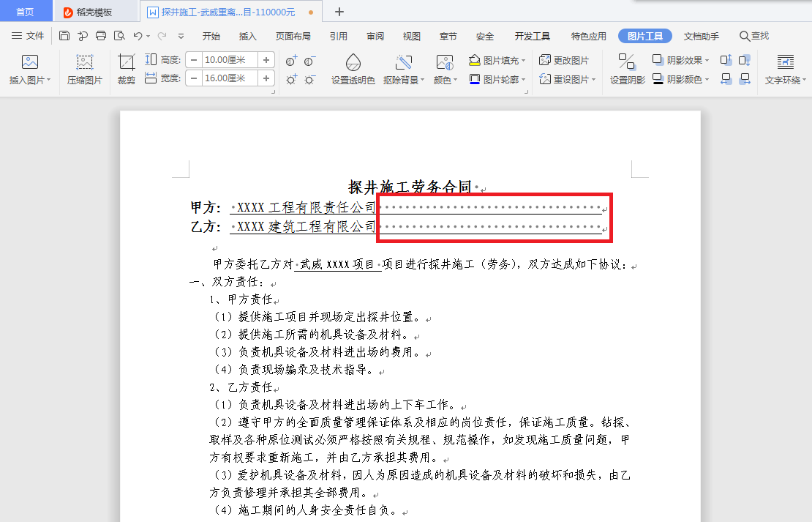
Task: Click 设置阴影 (Set Shadow) icon
Action: point(627,61)
